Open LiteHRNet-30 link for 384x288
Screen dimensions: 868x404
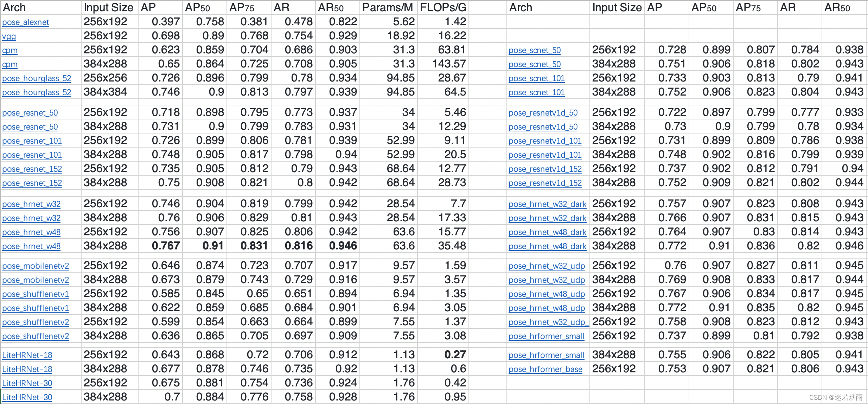pyautogui.click(x=27, y=397)
